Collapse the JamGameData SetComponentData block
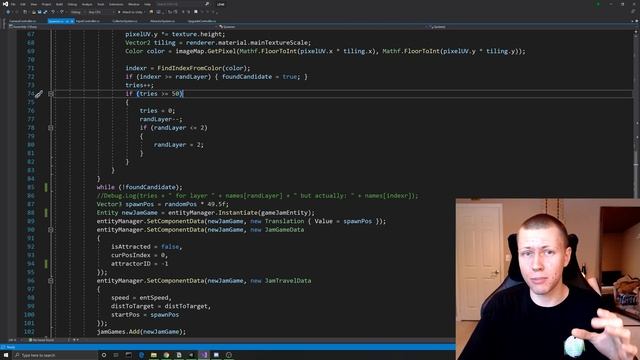 click(x=51, y=230)
